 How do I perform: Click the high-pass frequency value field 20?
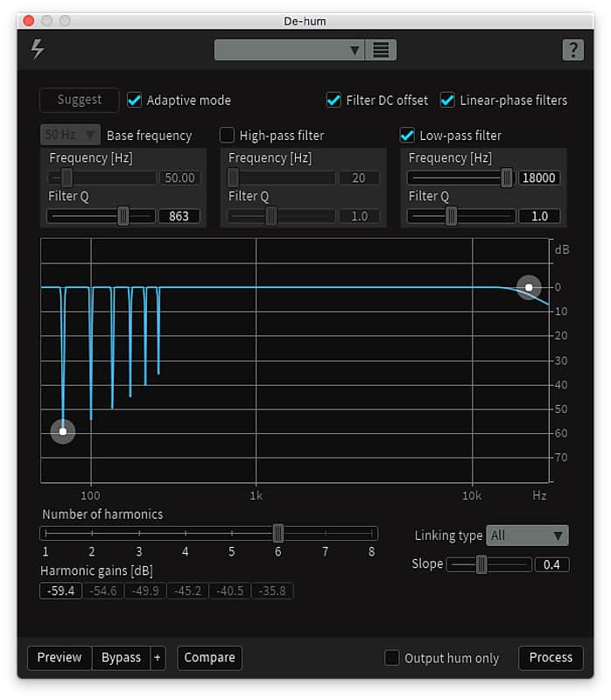tap(359, 178)
